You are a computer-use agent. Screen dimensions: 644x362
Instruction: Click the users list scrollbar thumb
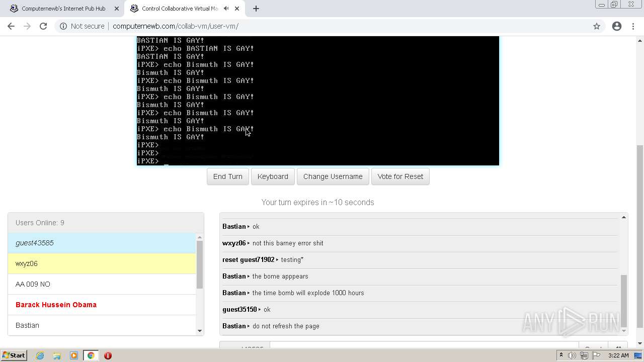click(x=200, y=264)
